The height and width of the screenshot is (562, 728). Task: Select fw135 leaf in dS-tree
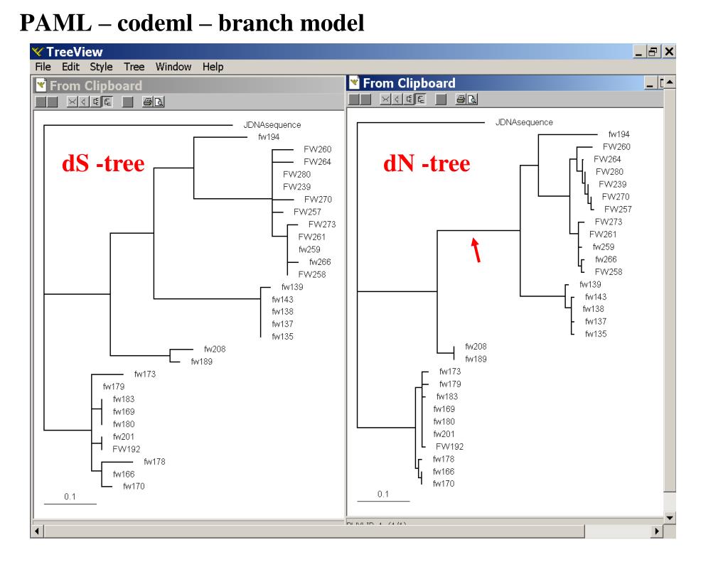(x=282, y=337)
